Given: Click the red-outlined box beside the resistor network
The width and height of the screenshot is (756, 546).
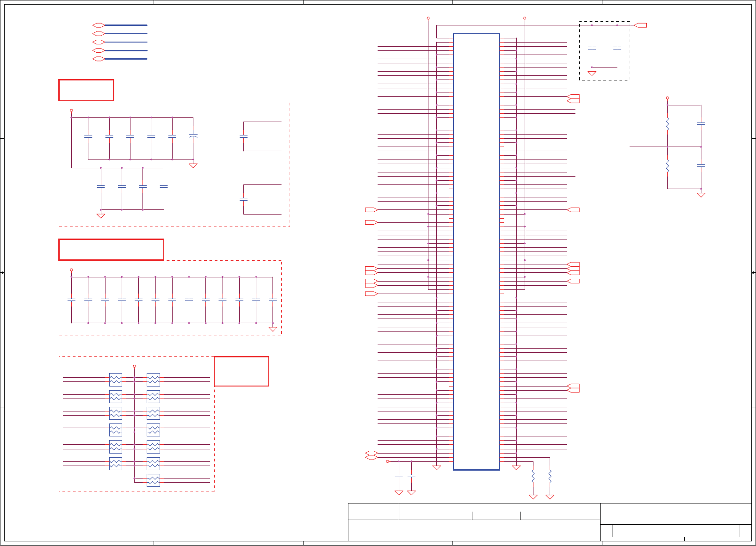Looking at the screenshot, I should coord(242,371).
